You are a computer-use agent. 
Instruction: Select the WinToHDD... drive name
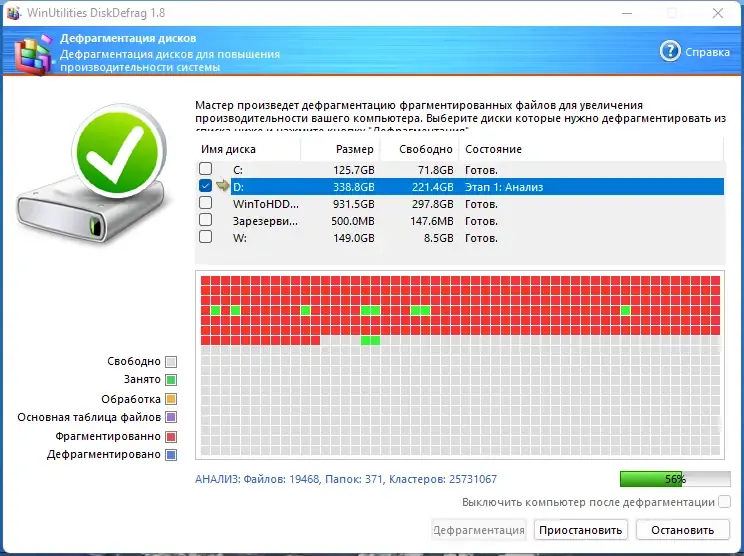coord(266,204)
